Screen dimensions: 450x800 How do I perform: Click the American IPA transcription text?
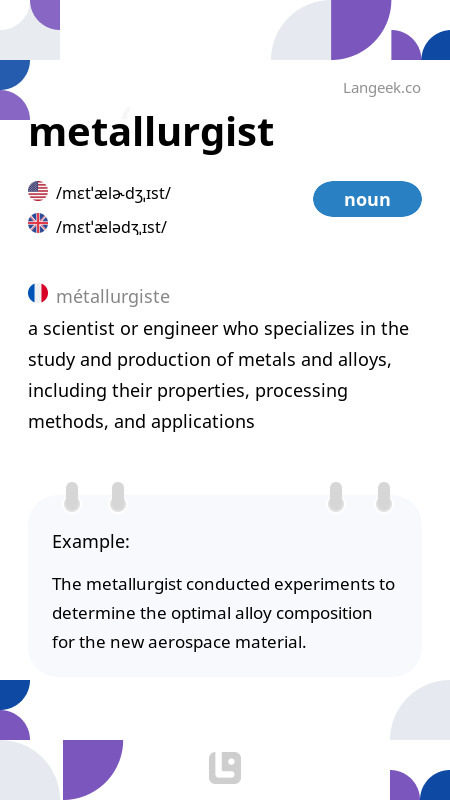(x=113, y=193)
